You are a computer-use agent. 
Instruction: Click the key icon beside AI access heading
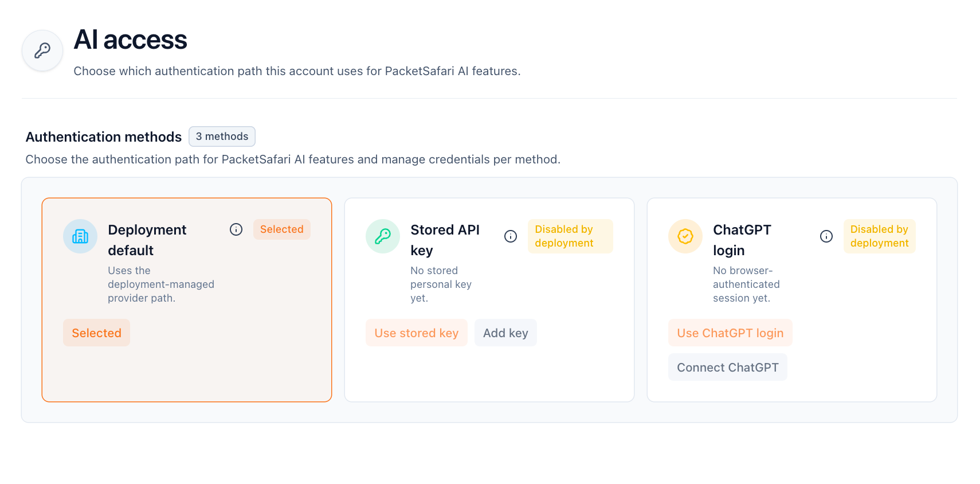(42, 50)
